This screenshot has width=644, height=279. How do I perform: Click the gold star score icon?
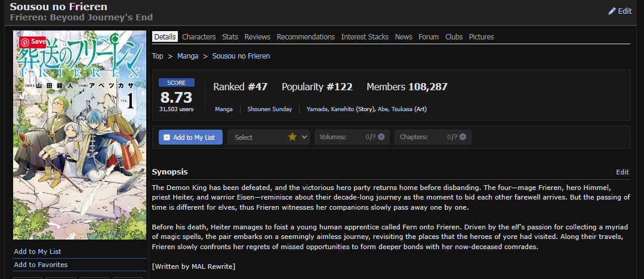292,137
